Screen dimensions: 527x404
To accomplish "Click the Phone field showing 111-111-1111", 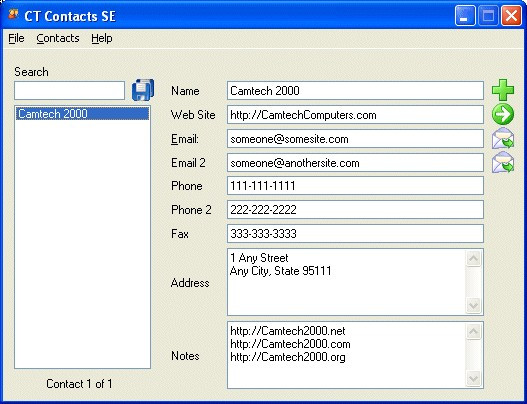I will [x=355, y=186].
